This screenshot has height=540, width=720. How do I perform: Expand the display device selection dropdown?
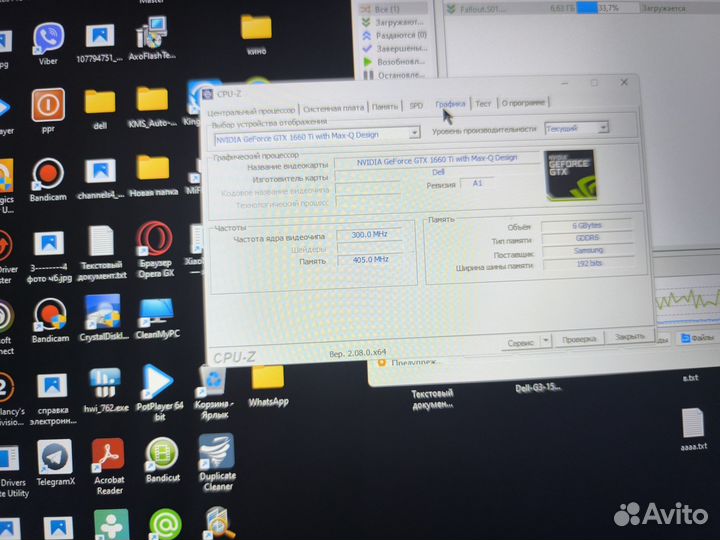[x=414, y=133]
